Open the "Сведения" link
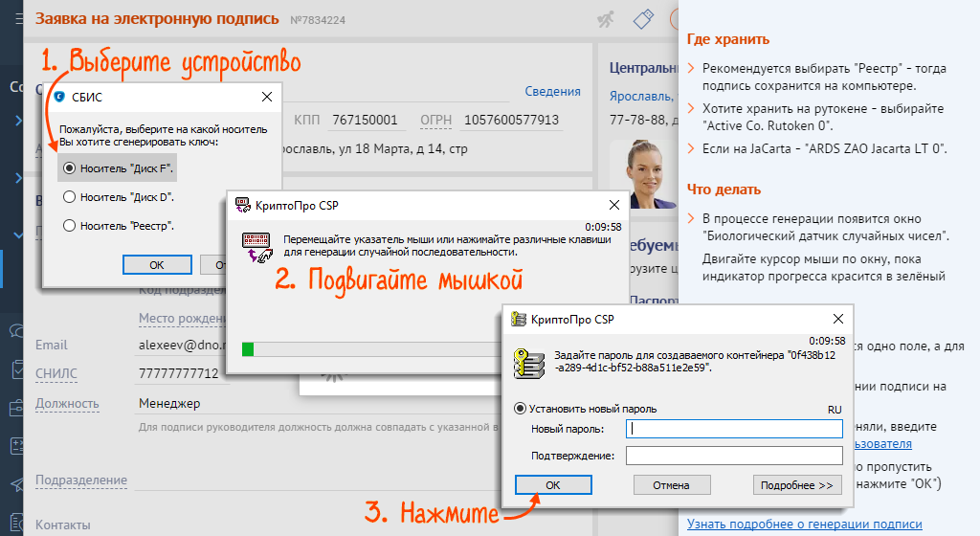 (552, 91)
